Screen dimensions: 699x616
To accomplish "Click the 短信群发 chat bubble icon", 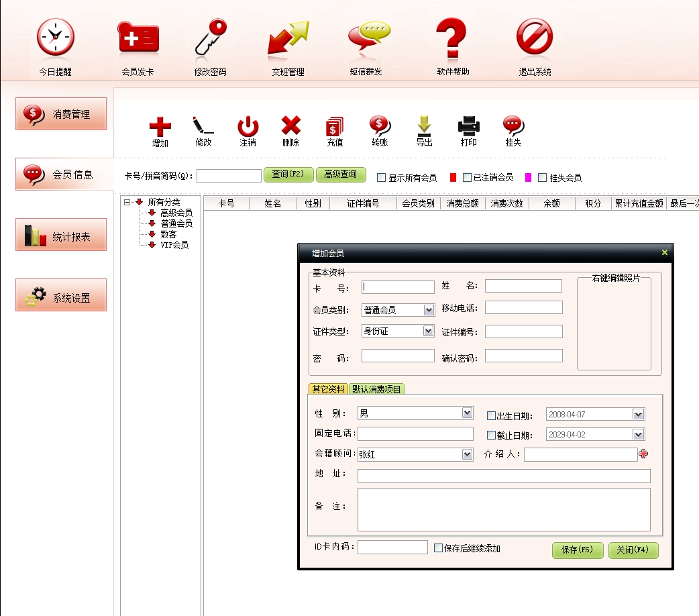I will [368, 38].
